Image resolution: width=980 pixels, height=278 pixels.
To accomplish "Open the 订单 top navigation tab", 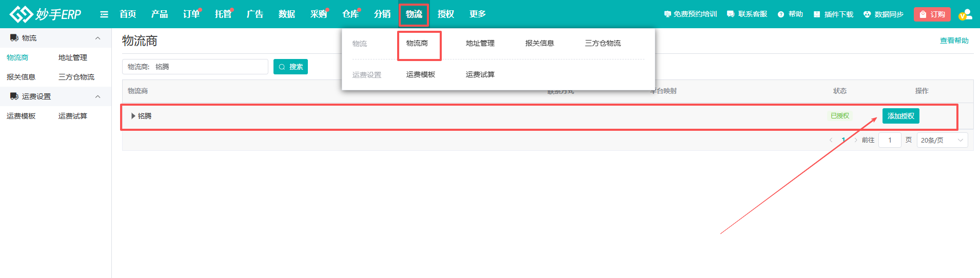I will click(x=191, y=14).
